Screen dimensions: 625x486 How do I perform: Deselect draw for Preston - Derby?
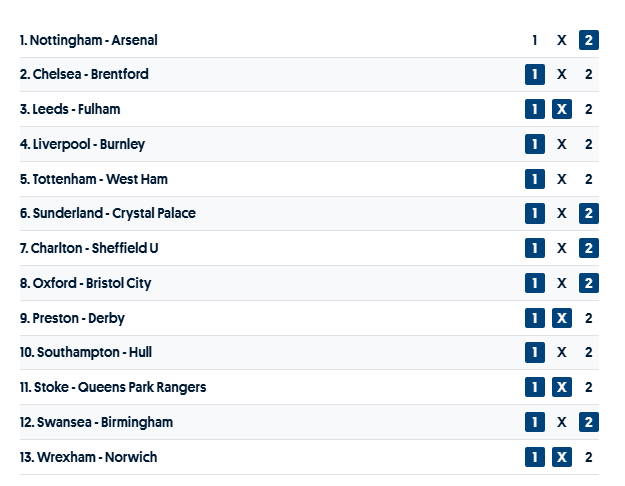point(562,318)
